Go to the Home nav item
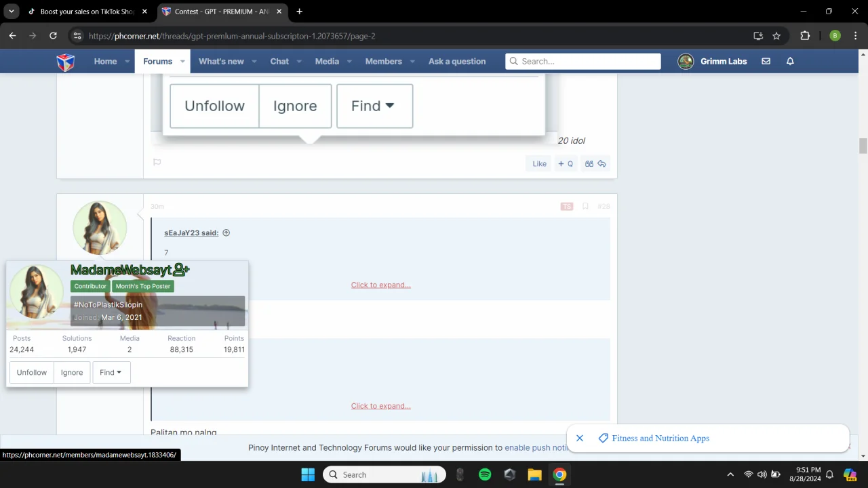868x488 pixels. pos(105,61)
